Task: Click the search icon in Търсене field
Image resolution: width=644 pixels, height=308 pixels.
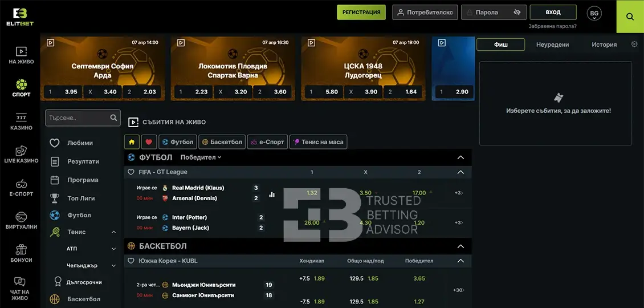Action: tap(114, 117)
